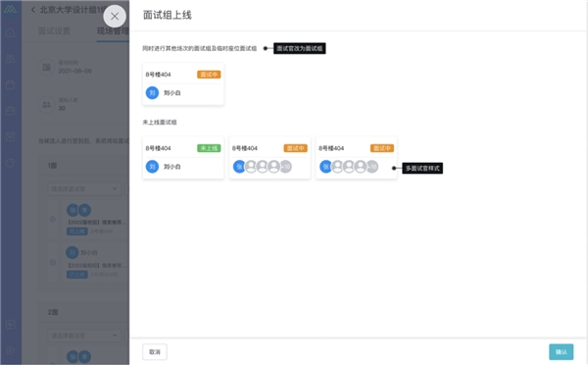The height and width of the screenshot is (365, 588).
Task: Select the 刘小白 card with the 面试中 badge
Action: pyautogui.click(x=183, y=83)
